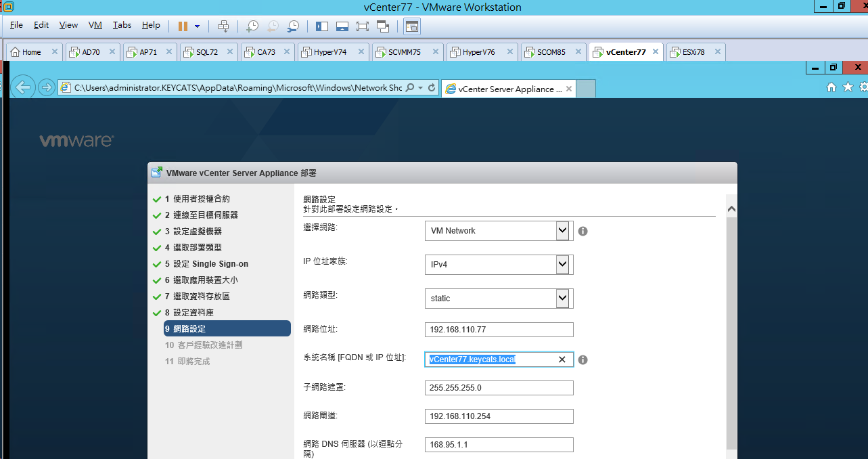Pause the virtual machine with the orange pause icon
The height and width of the screenshot is (459, 868).
(183, 26)
